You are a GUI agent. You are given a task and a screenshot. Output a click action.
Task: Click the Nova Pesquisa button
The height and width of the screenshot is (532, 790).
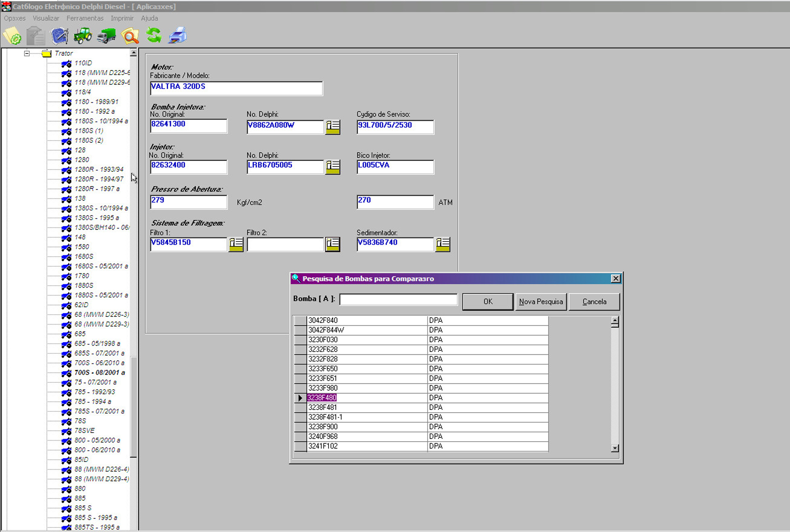541,301
